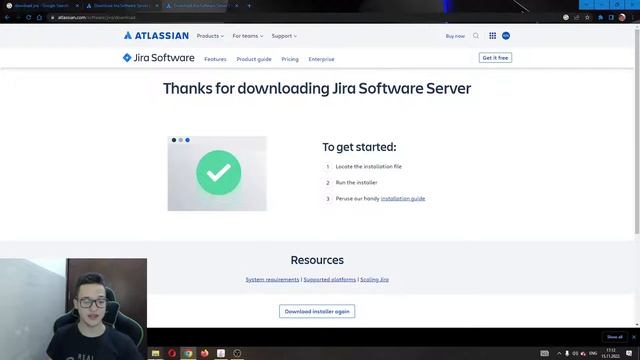Click 'Thanks for downloading Jira Software Server' heading
Viewport: 640px width, 360px height.
317,89
